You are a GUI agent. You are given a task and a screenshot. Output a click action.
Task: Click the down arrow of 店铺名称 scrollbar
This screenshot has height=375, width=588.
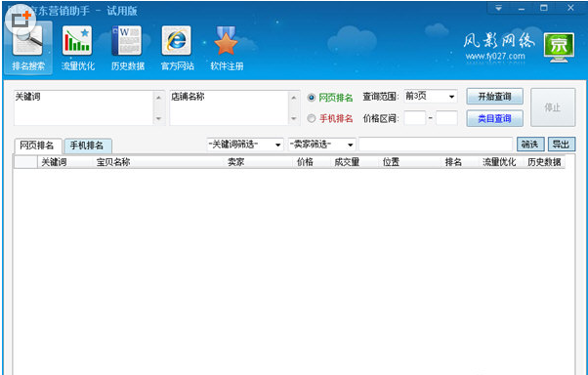pos(294,118)
